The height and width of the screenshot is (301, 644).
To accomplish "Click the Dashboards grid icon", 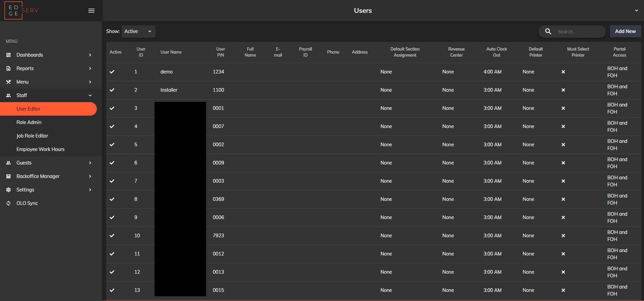I will click(9, 55).
